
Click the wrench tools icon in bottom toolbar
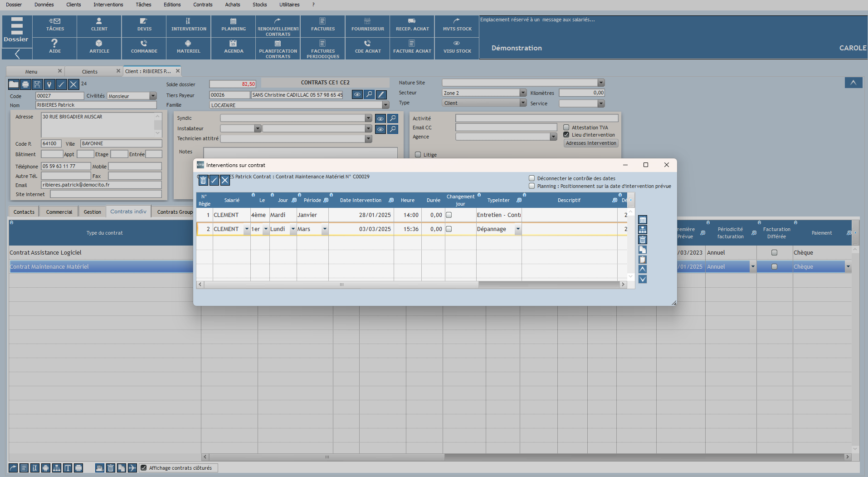(x=35, y=468)
